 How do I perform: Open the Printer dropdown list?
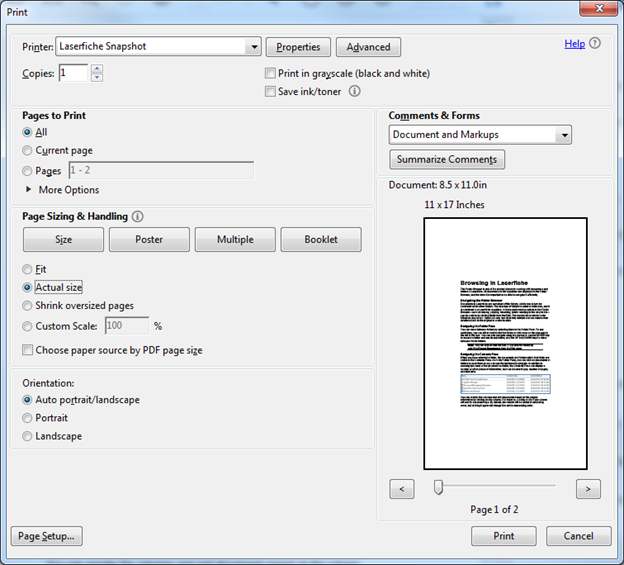tap(254, 47)
